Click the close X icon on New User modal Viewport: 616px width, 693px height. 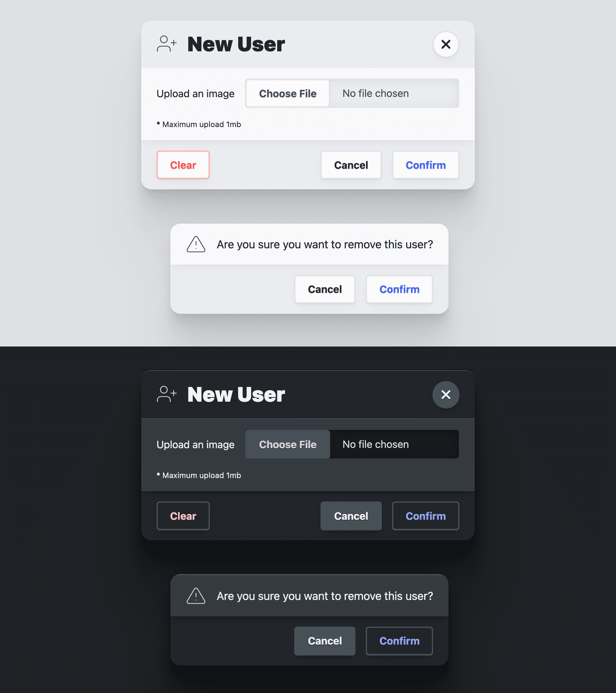[446, 44]
